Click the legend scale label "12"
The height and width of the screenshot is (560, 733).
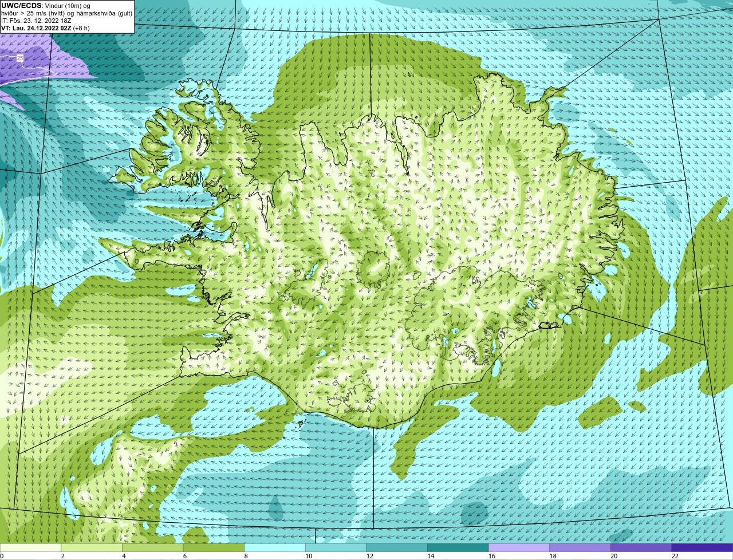coord(369,556)
